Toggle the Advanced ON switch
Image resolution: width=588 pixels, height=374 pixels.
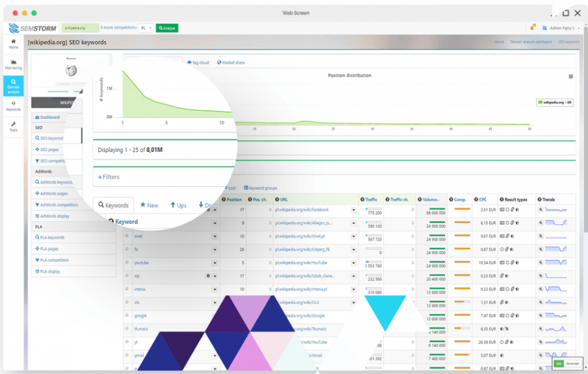pyautogui.click(x=559, y=364)
